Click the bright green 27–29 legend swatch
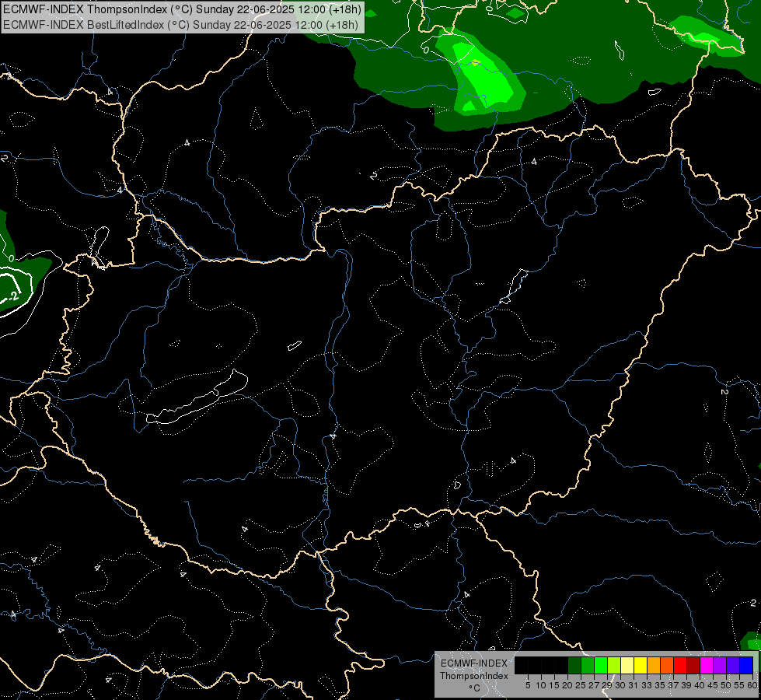 coord(601,665)
